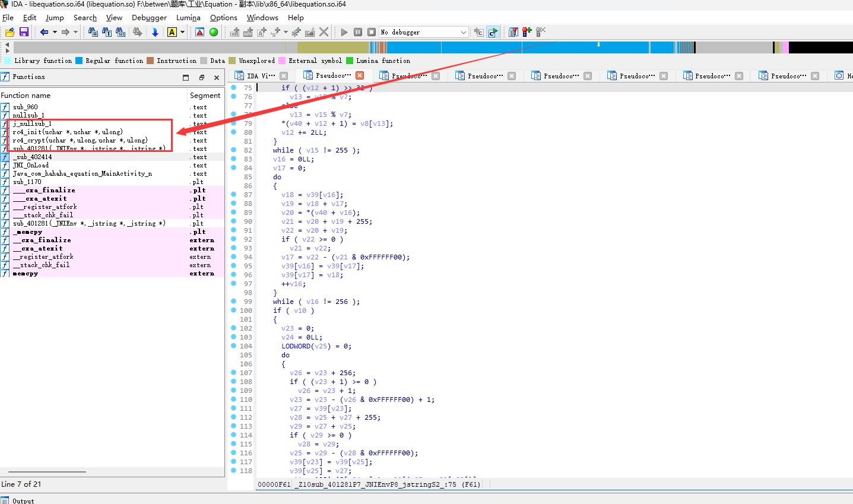Start the process with the play button
853x504 pixels.
[344, 32]
